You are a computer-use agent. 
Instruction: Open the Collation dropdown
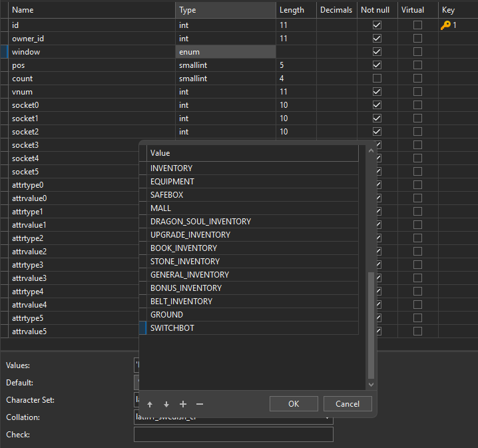pyautogui.click(x=328, y=417)
